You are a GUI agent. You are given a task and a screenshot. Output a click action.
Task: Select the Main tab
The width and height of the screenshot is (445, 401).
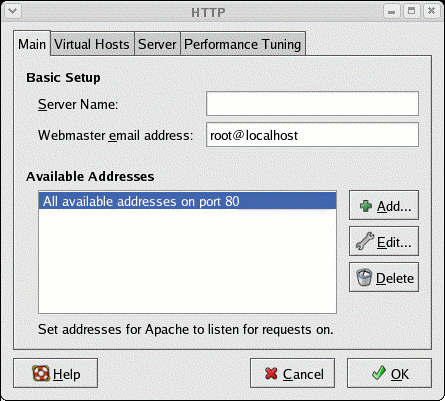32,43
